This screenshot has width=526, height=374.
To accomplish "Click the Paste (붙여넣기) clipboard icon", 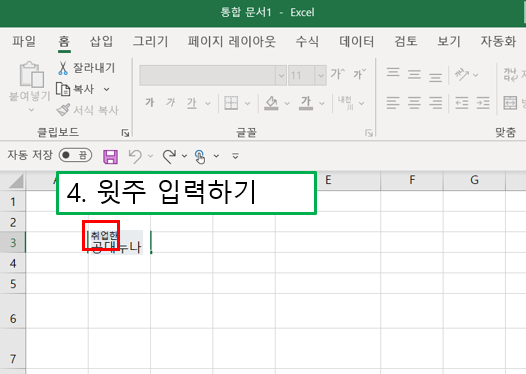I will (x=32, y=74).
